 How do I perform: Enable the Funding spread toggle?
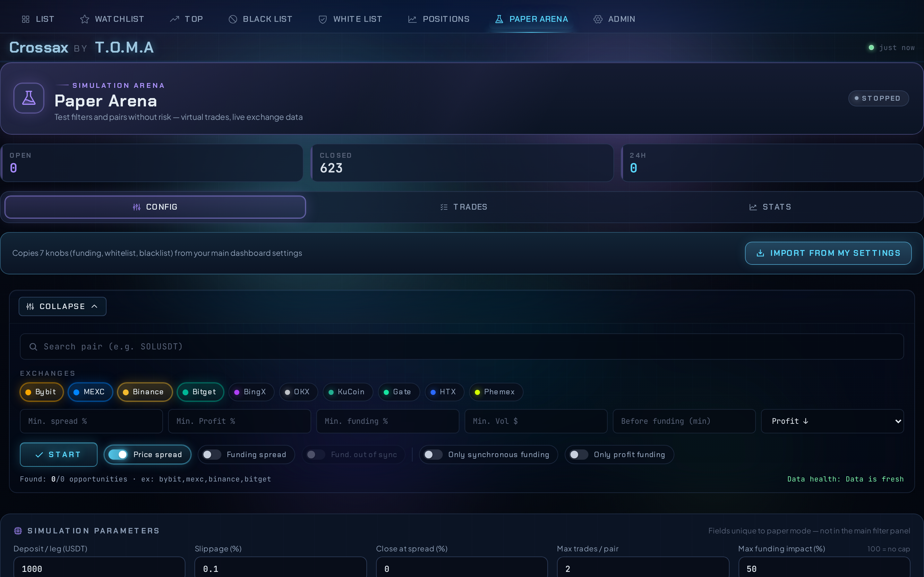coord(211,455)
